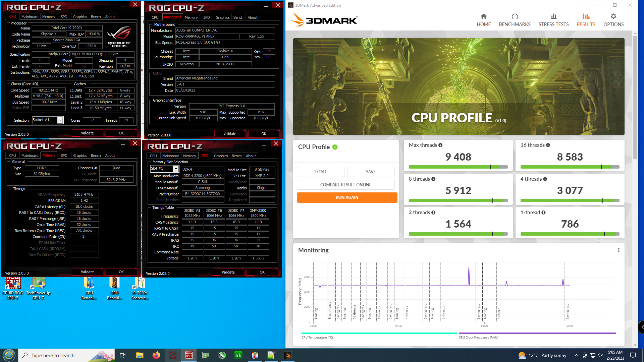Open the Start menu

point(9,355)
